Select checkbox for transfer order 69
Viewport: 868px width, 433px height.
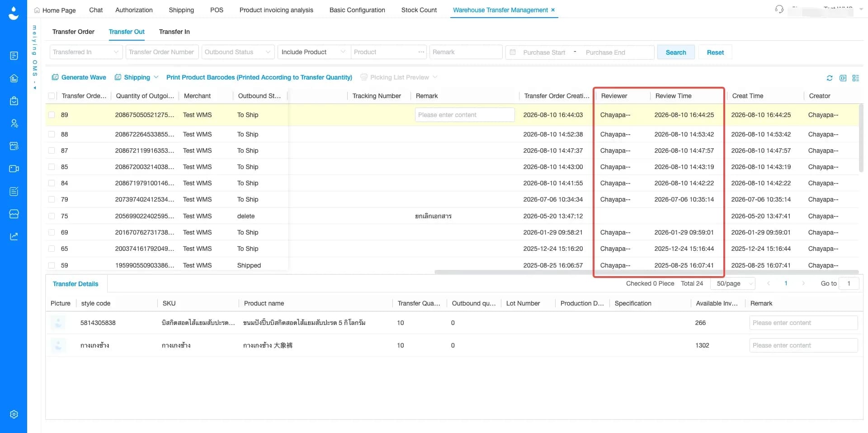pyautogui.click(x=52, y=232)
